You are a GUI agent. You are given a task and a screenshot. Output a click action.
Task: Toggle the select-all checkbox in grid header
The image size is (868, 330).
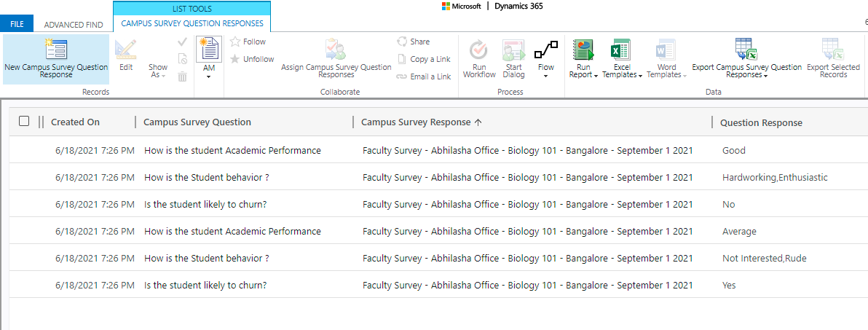click(24, 122)
